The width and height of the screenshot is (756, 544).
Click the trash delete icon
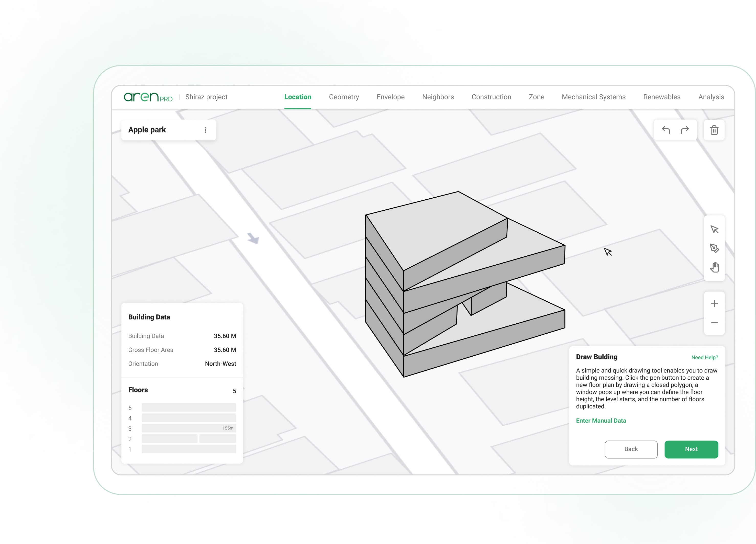[x=714, y=130]
